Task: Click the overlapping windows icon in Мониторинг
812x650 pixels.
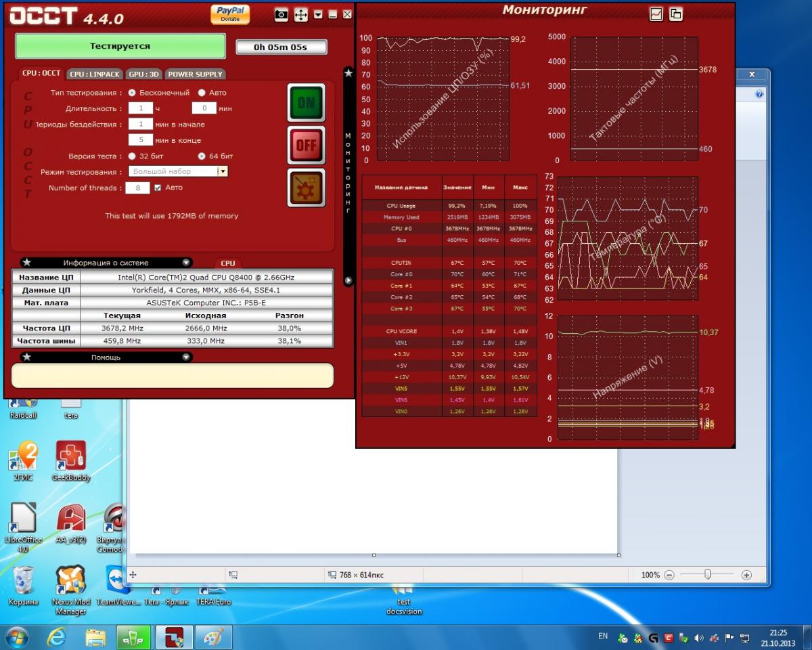Action: 675,14
